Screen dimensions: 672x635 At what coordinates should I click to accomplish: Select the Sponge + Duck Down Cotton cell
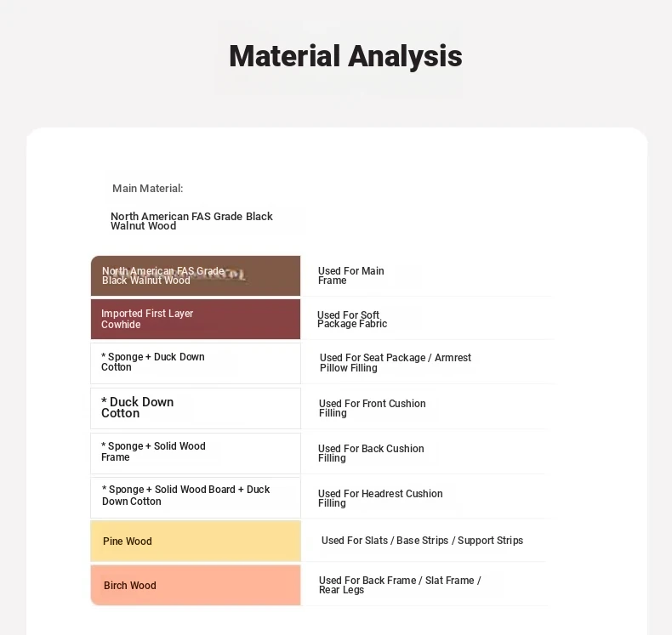[x=196, y=363]
